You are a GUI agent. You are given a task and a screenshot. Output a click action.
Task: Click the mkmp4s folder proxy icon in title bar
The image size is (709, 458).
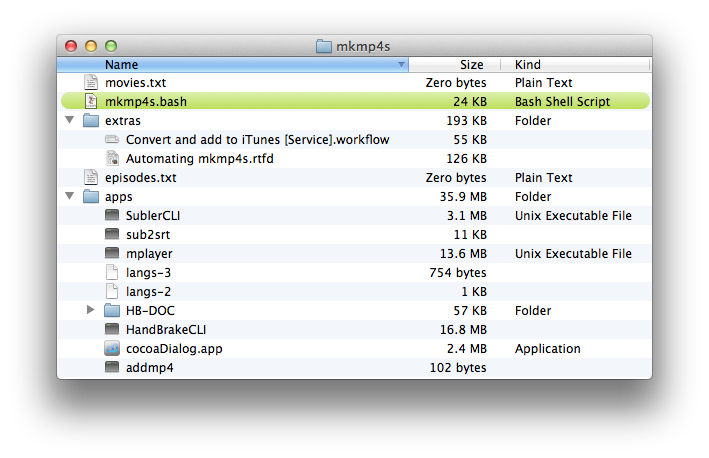(x=323, y=46)
